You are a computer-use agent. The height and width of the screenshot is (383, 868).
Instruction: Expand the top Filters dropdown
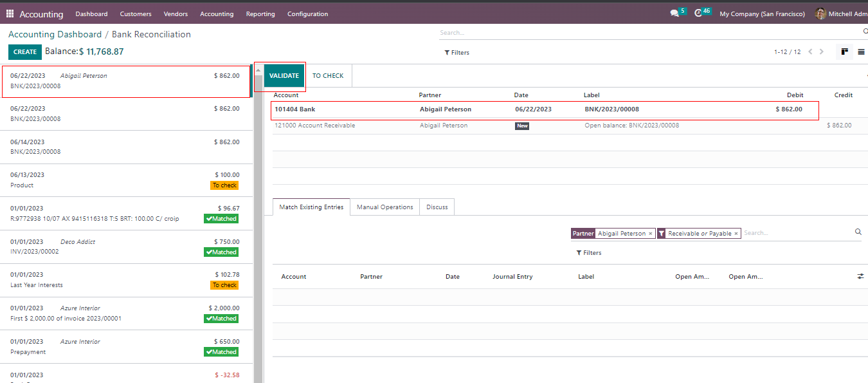click(x=457, y=53)
